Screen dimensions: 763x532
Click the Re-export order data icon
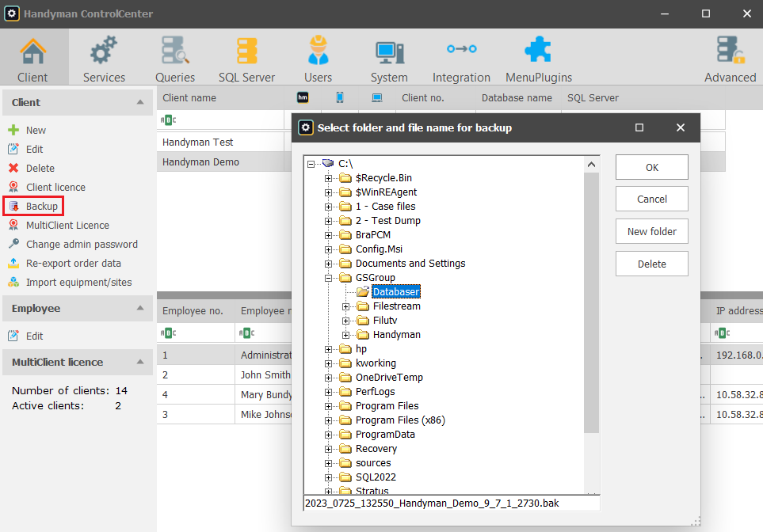pyautogui.click(x=13, y=263)
